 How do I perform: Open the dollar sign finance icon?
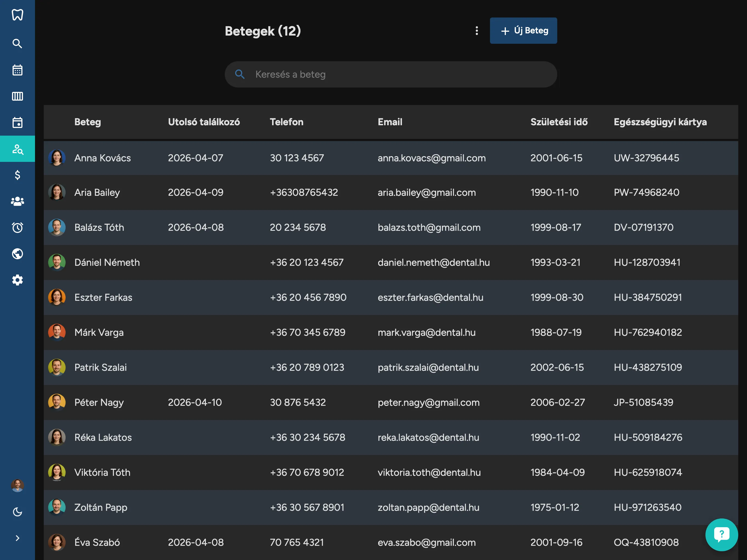(17, 175)
